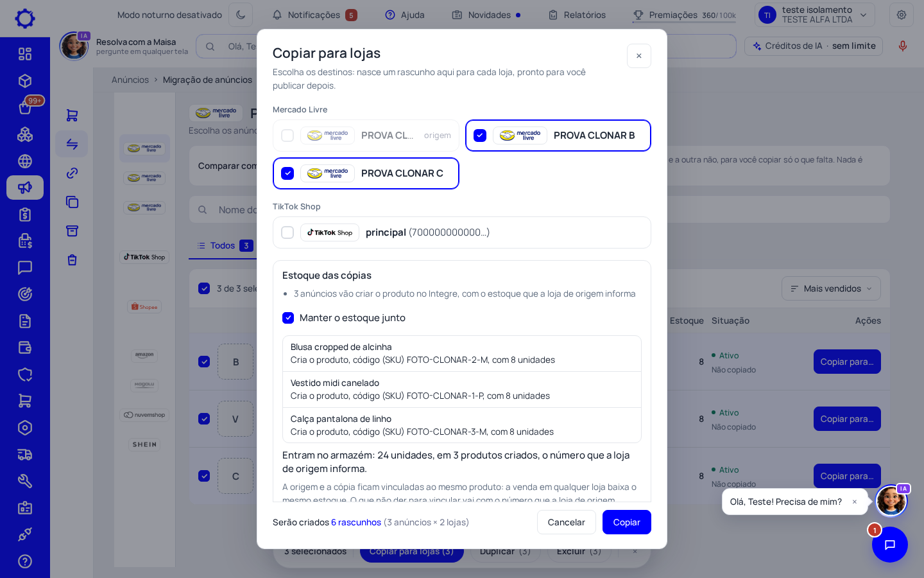This screenshot has width=924, height=578.
Task: Open the cube products icon in sidebar
Action: [25, 81]
